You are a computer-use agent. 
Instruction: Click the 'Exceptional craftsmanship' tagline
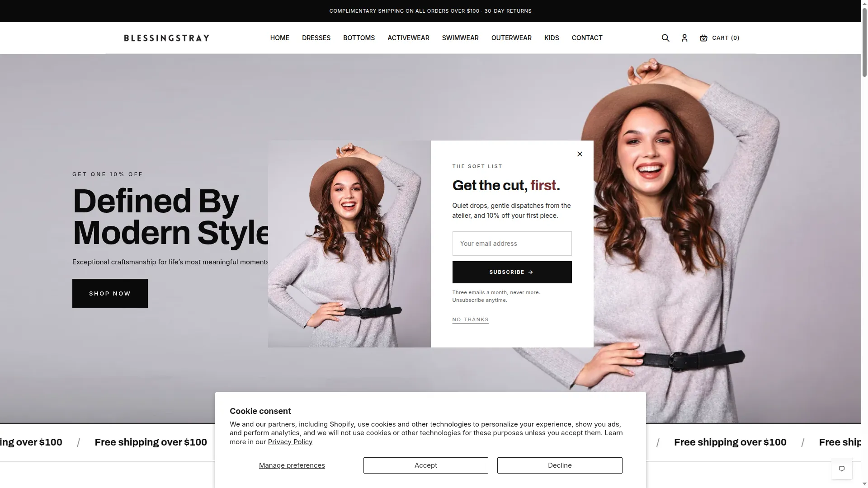(170, 262)
